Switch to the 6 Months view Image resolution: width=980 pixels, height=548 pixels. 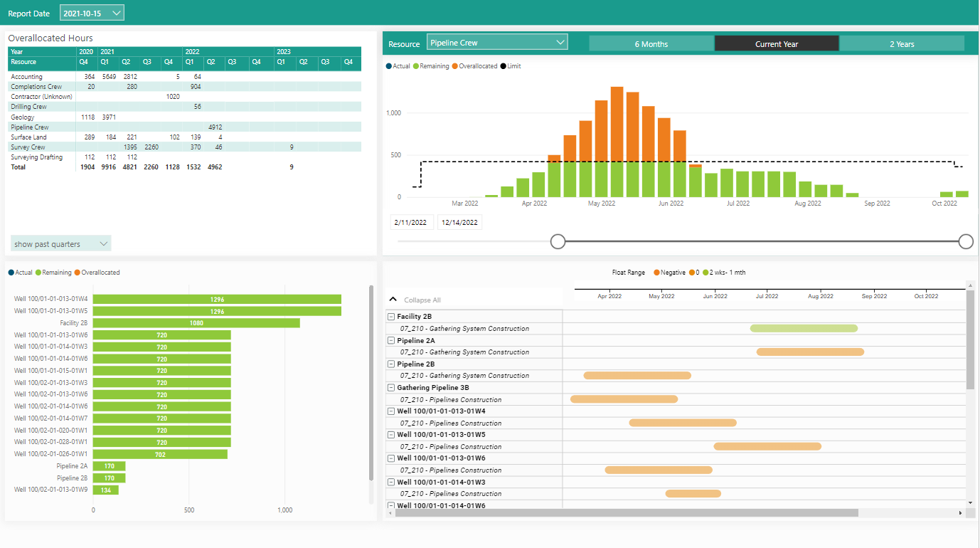click(651, 44)
